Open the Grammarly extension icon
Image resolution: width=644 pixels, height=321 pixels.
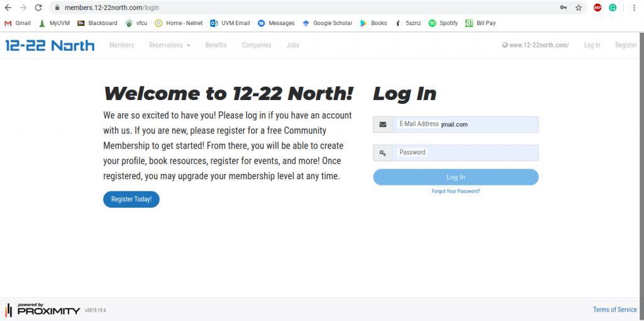(613, 8)
